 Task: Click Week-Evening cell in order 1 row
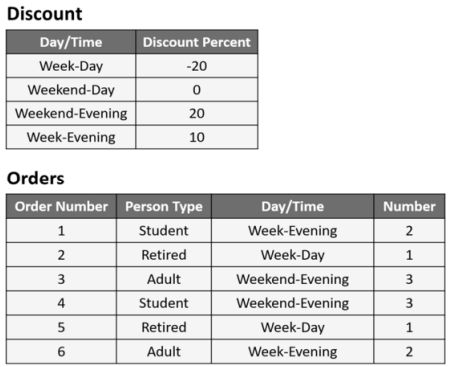293,231
